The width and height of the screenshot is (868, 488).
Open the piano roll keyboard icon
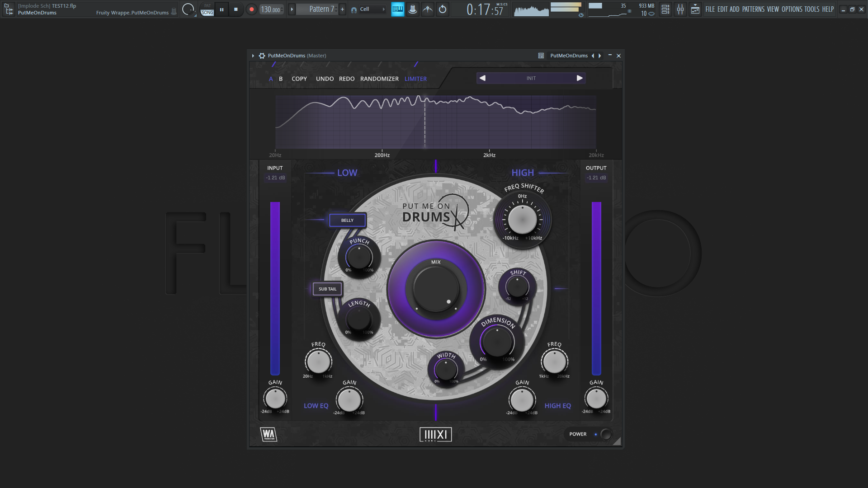tap(397, 9)
